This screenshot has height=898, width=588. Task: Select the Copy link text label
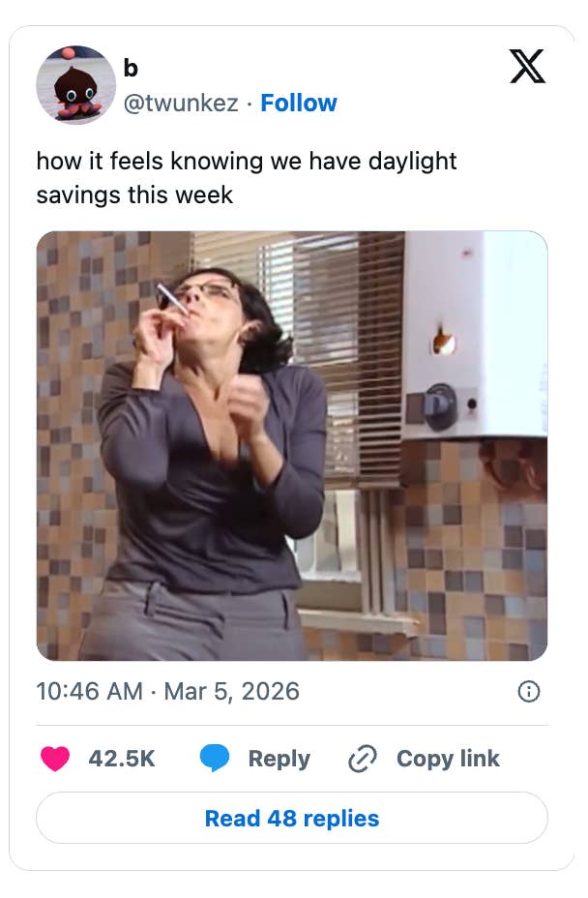pyautogui.click(x=448, y=759)
